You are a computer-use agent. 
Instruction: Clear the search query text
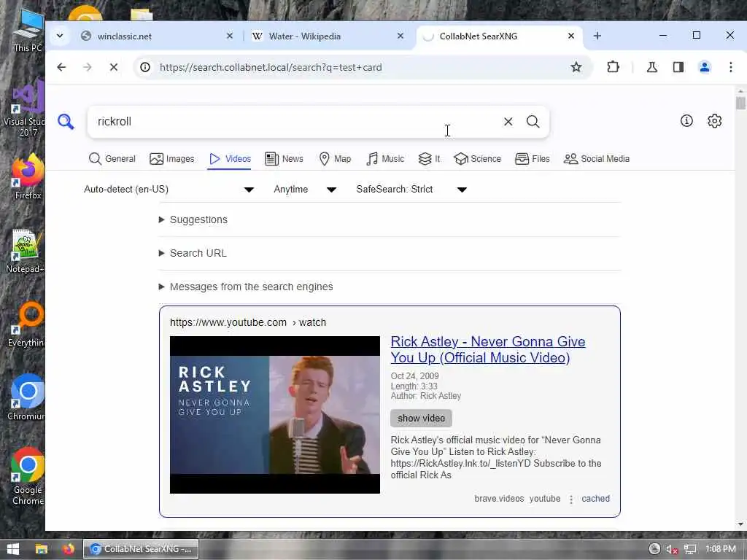click(508, 122)
